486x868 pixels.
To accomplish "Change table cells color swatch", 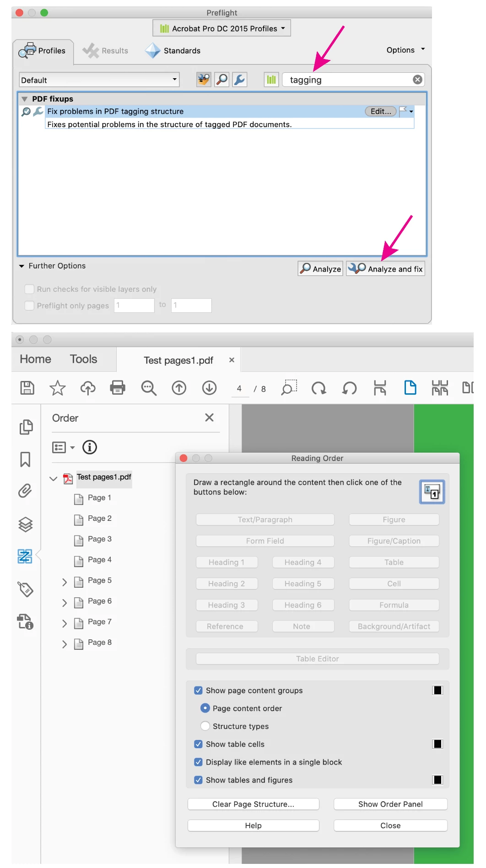I will click(x=437, y=744).
